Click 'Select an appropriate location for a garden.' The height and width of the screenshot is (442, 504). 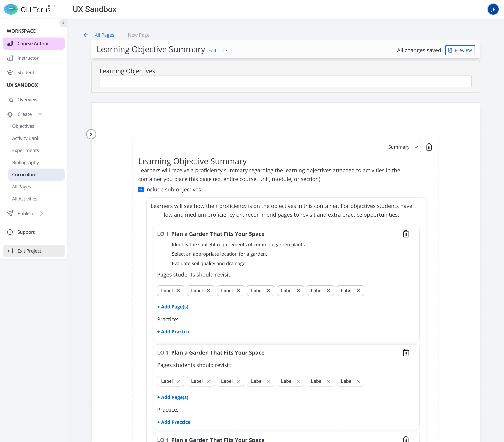[219, 254]
